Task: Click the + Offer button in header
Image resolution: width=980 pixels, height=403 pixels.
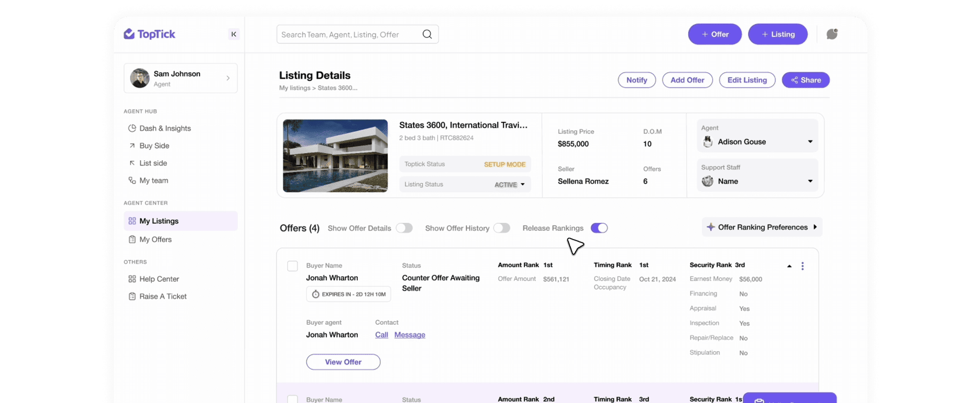Action: coord(714,34)
